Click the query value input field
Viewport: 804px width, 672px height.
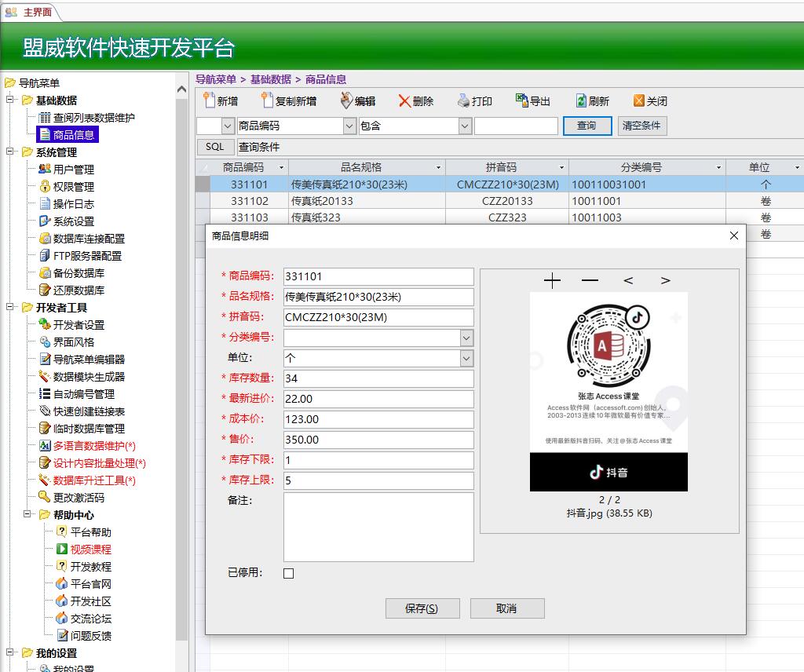pos(516,126)
